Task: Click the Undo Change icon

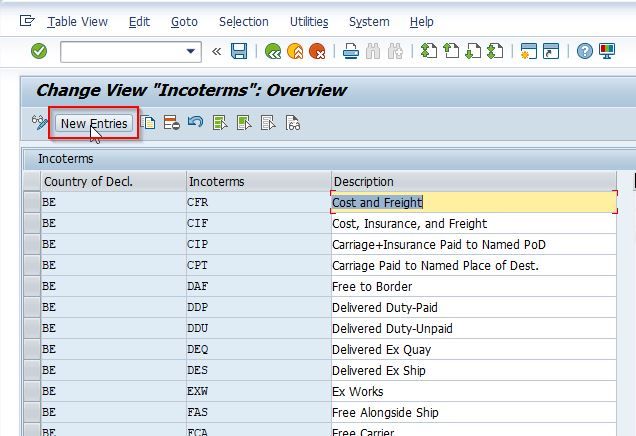Action: coord(196,122)
